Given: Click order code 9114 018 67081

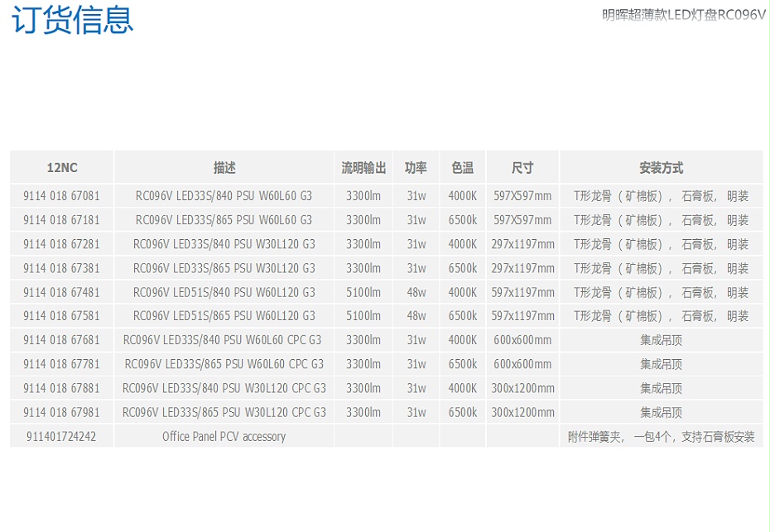Looking at the screenshot, I should coord(61,196).
